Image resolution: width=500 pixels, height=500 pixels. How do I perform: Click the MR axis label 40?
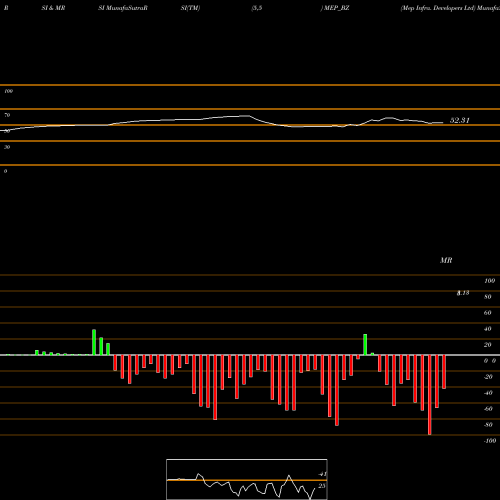[488, 329]
